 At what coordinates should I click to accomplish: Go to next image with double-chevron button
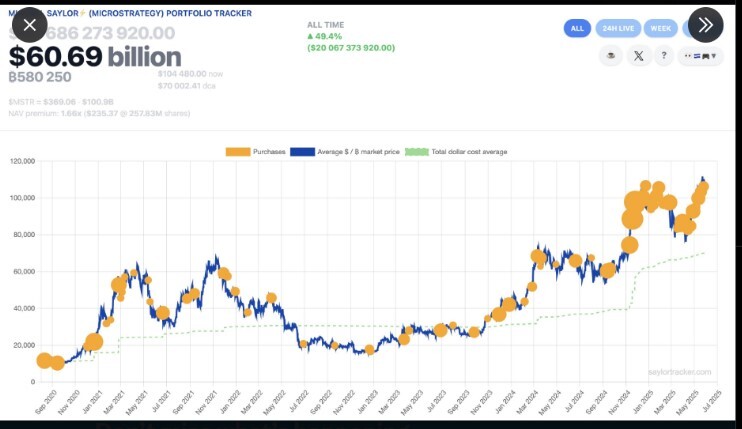[706, 25]
